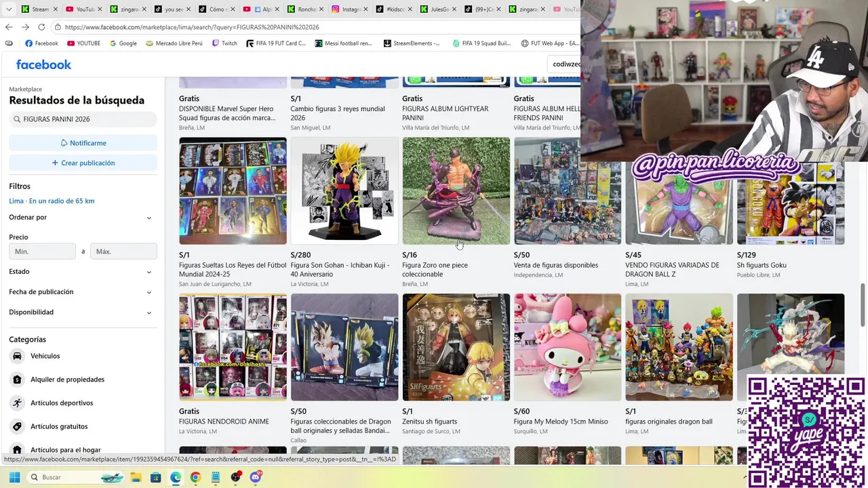This screenshot has width=868, height=488.
Task: Select Artículos gratuitos category icon
Action: coord(17,426)
